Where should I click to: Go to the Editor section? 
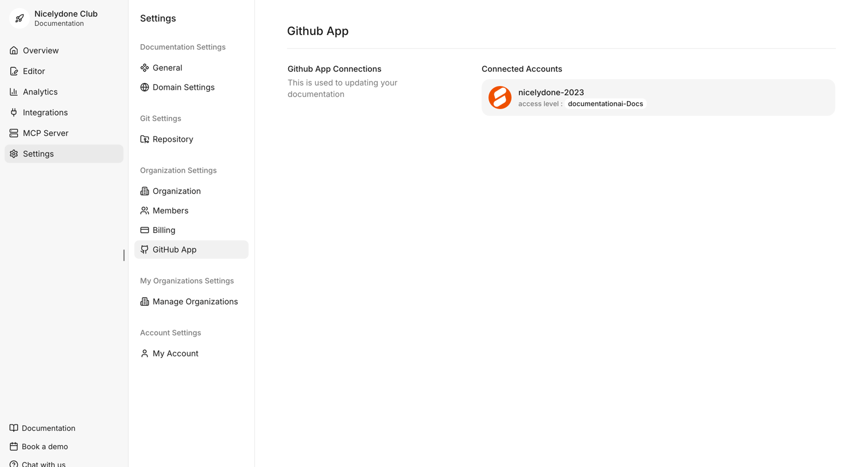click(64, 71)
